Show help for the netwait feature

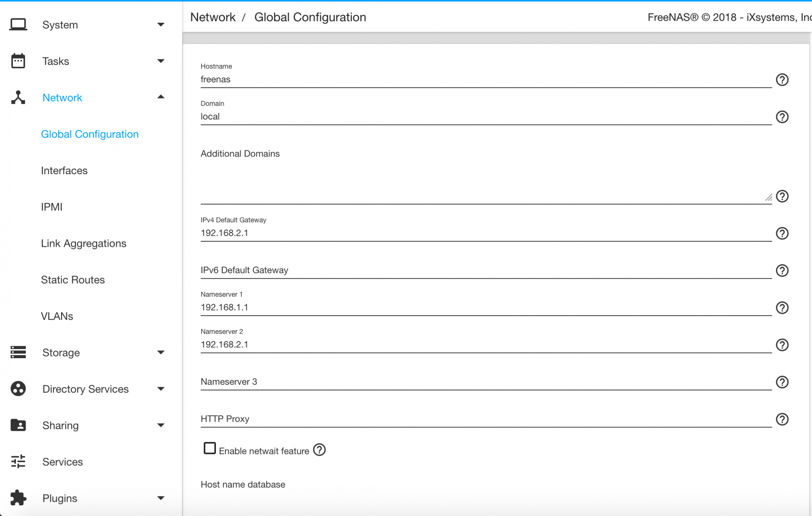click(320, 450)
